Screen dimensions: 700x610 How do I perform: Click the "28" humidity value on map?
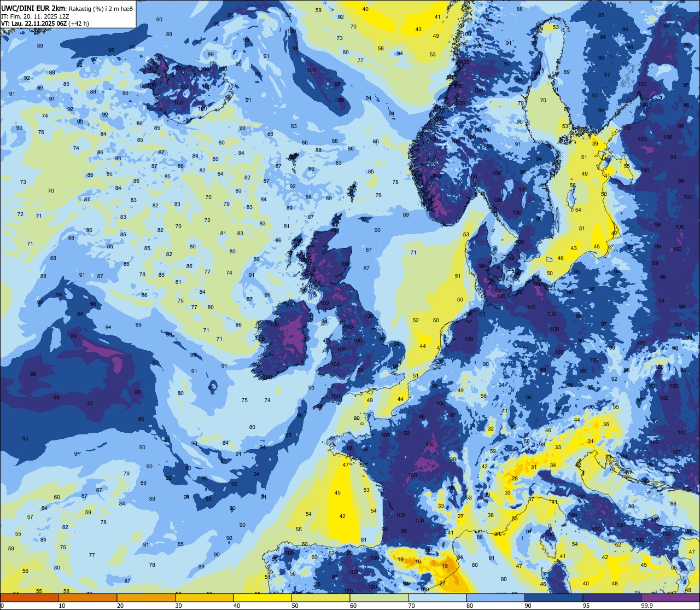tap(515, 479)
